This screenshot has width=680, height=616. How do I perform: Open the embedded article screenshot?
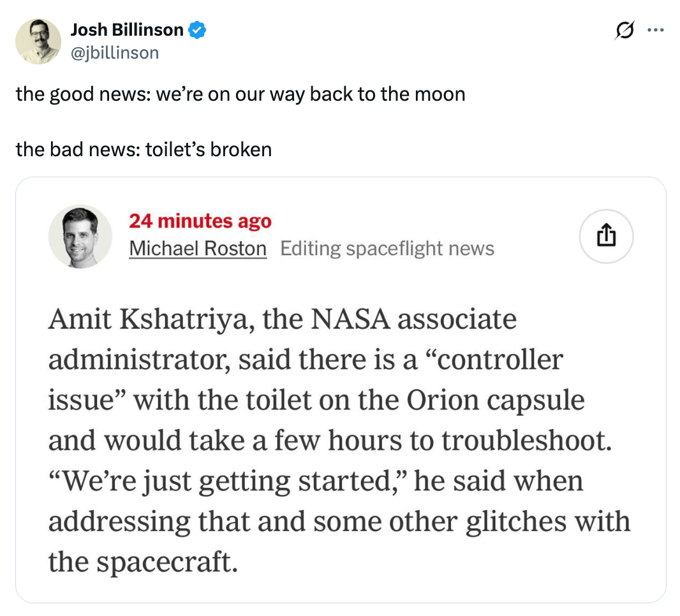click(340, 389)
